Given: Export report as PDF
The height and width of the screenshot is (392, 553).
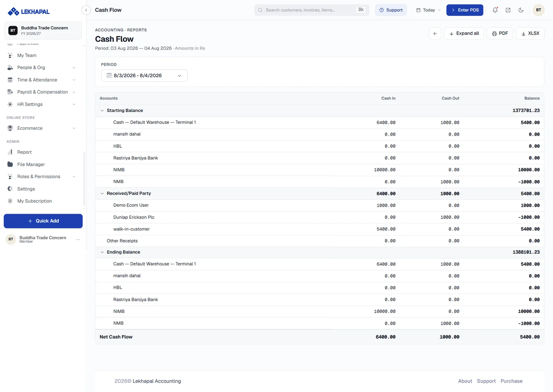Looking at the screenshot, I should [x=500, y=34].
